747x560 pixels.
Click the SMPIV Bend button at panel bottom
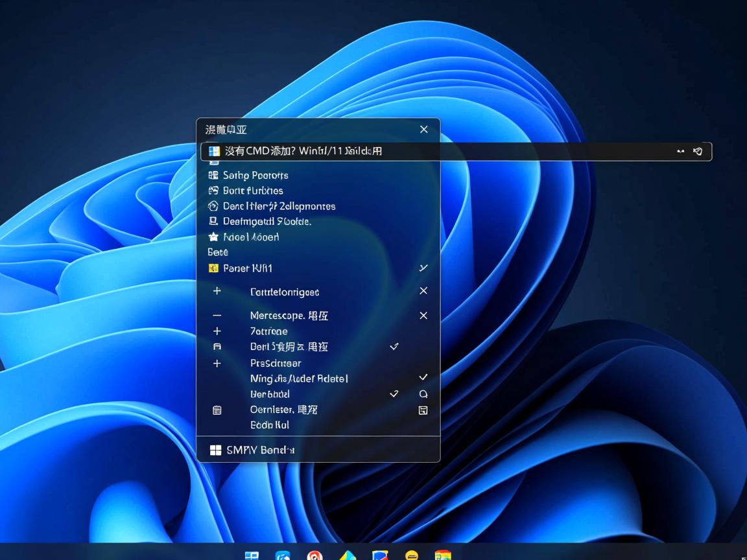click(252, 450)
